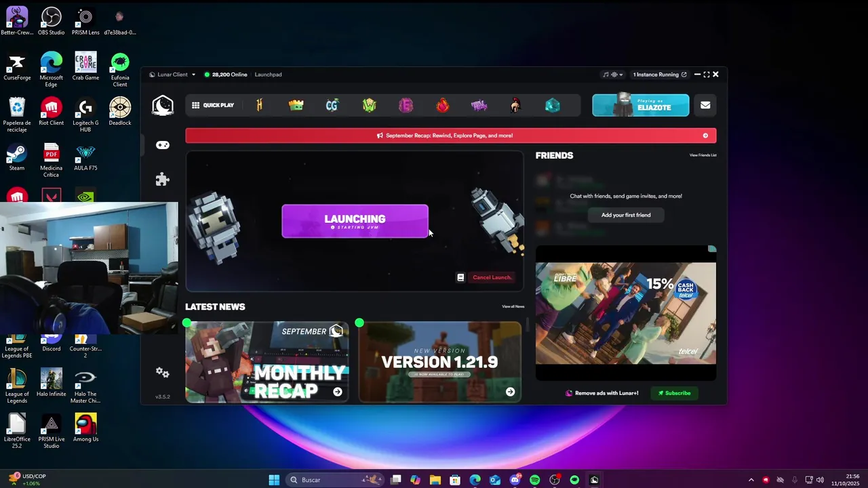Open Deadlock desktop shortcut
Viewport: 868px width, 488px height.
click(120, 112)
